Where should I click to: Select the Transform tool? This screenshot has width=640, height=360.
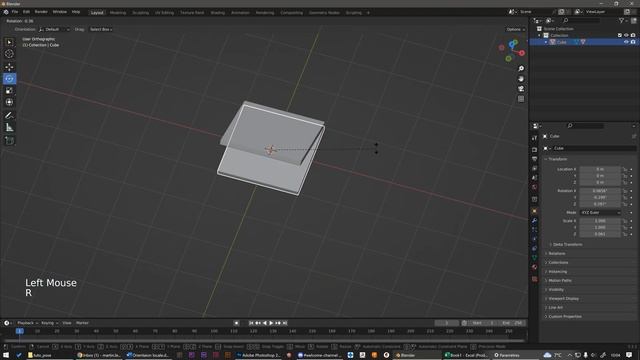(x=9, y=102)
